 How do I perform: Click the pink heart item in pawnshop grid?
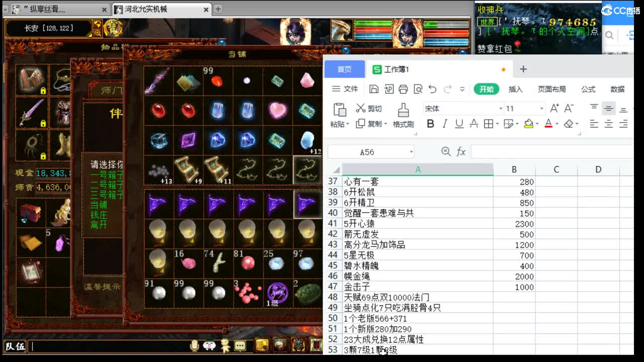pyautogui.click(x=277, y=111)
